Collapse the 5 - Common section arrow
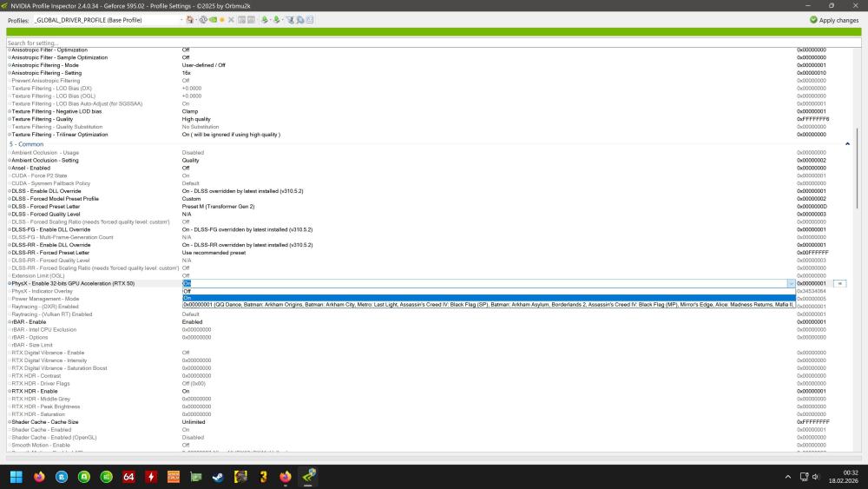This screenshot has height=489, width=868. coord(847,144)
